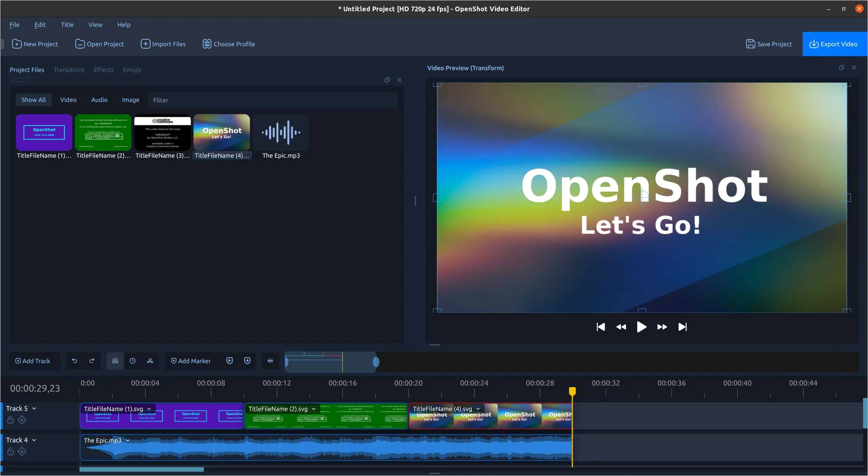Open the Track 4 dropdown menu
The height and width of the screenshot is (476, 868).
tap(34, 440)
